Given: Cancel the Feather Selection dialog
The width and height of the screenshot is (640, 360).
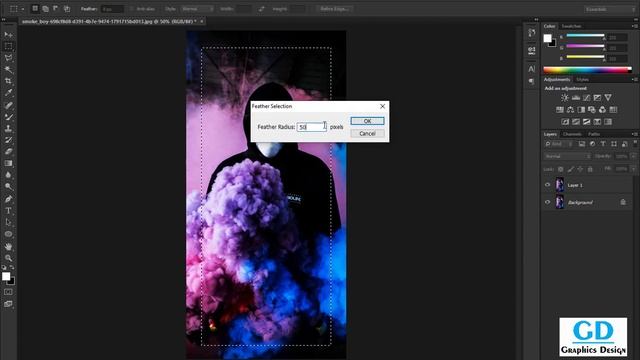Looking at the screenshot, I should pos(367,133).
